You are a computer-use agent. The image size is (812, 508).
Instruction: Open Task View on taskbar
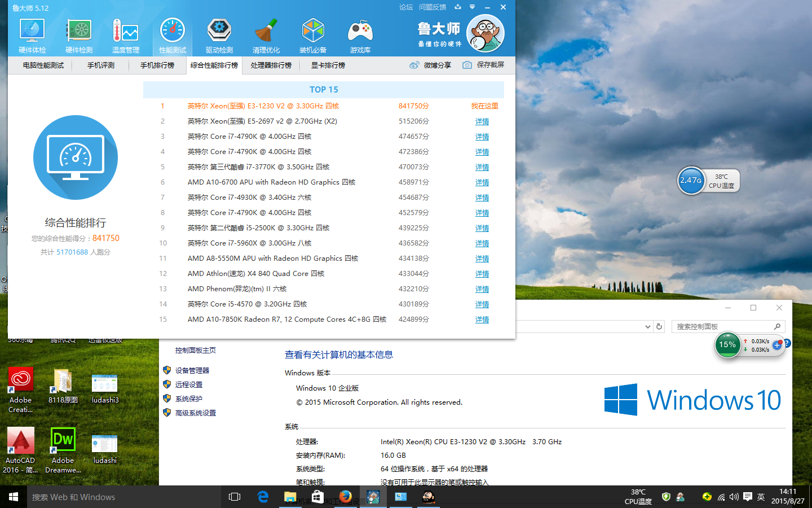[x=235, y=497]
